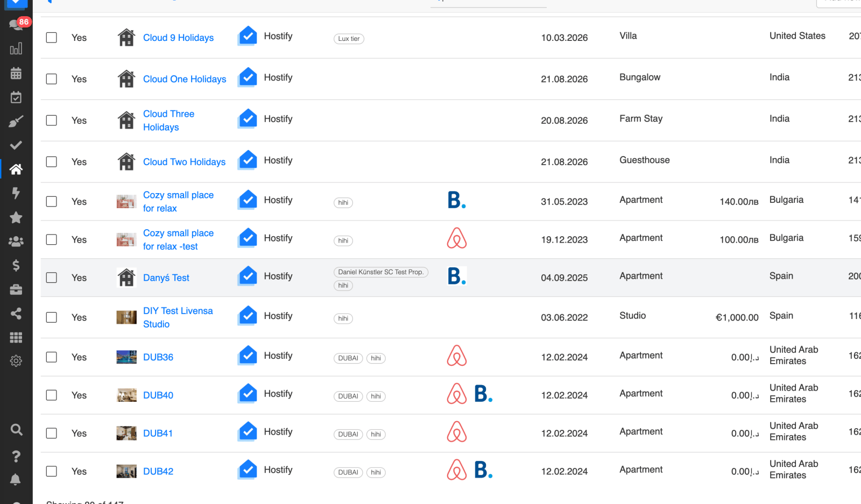Check the DUB36 row checkbox
Viewport: 861px width, 504px height.
click(52, 357)
